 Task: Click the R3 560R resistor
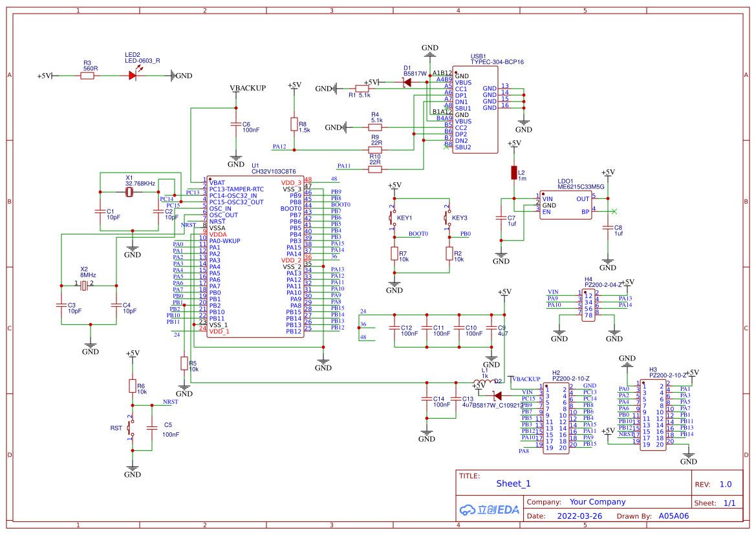pos(87,76)
